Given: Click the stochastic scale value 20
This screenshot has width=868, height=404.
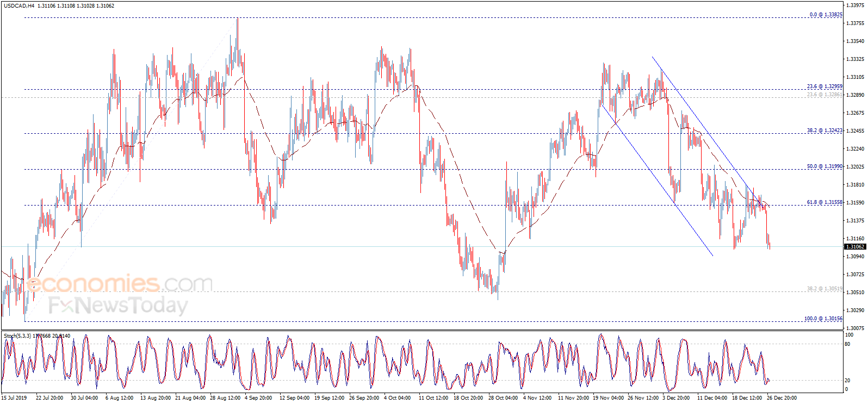Looking at the screenshot, I should tap(847, 381).
